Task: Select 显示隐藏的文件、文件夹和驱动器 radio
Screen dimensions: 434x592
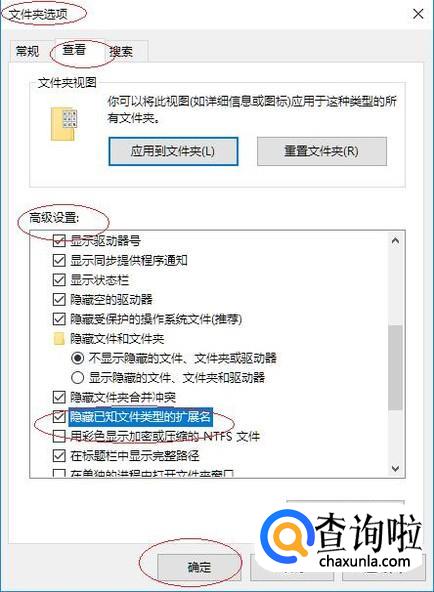Action: click(77, 377)
